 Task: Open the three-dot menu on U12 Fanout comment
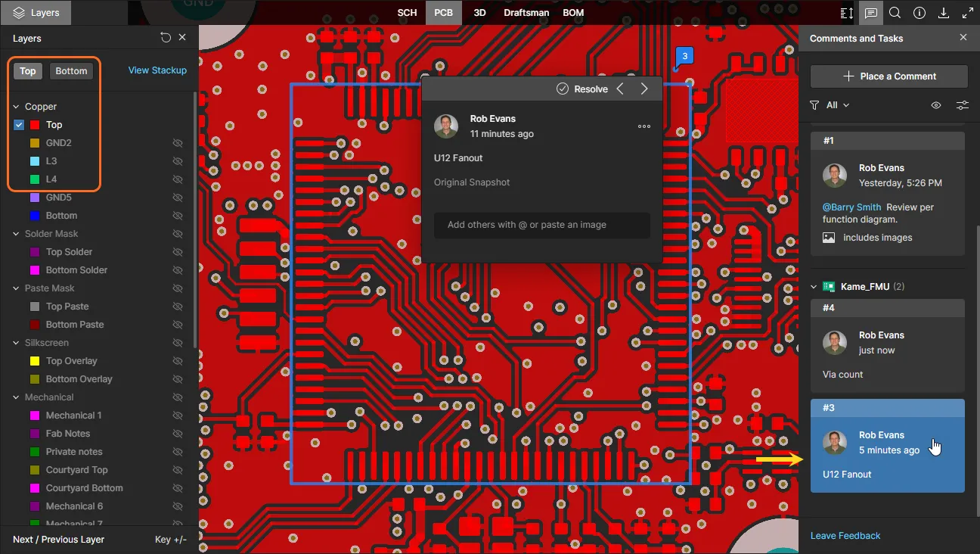pyautogui.click(x=644, y=126)
